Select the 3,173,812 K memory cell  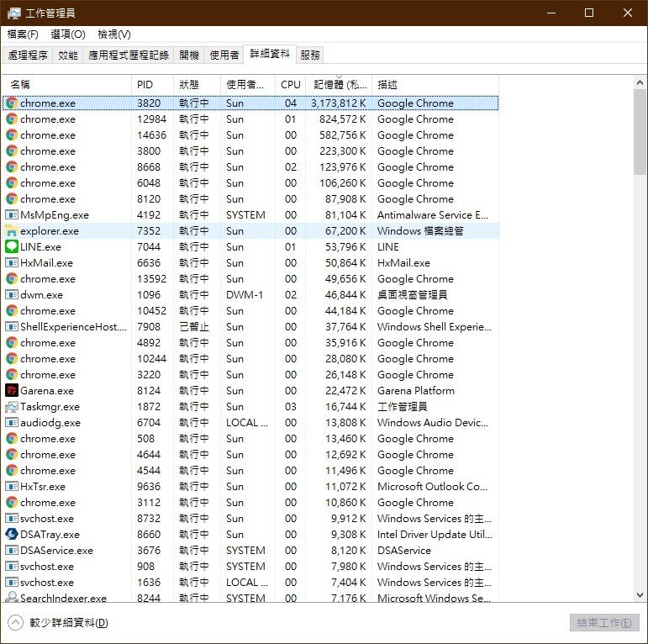[x=339, y=103]
